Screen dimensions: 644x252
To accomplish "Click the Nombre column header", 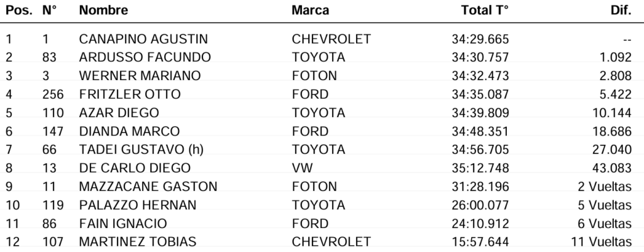I will [x=104, y=10].
